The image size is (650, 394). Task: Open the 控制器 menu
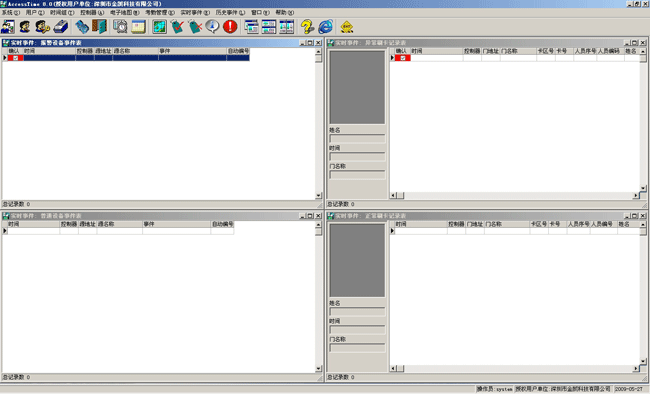coord(92,12)
